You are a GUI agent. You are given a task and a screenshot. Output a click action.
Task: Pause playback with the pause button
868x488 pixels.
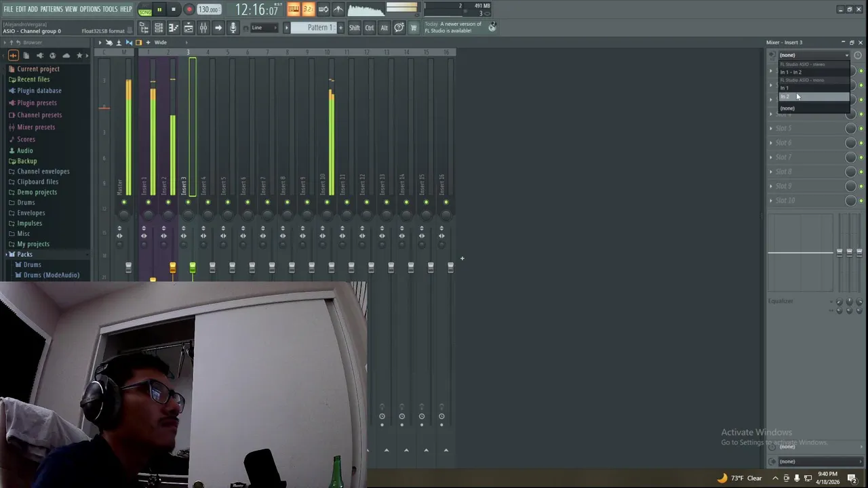pos(159,9)
